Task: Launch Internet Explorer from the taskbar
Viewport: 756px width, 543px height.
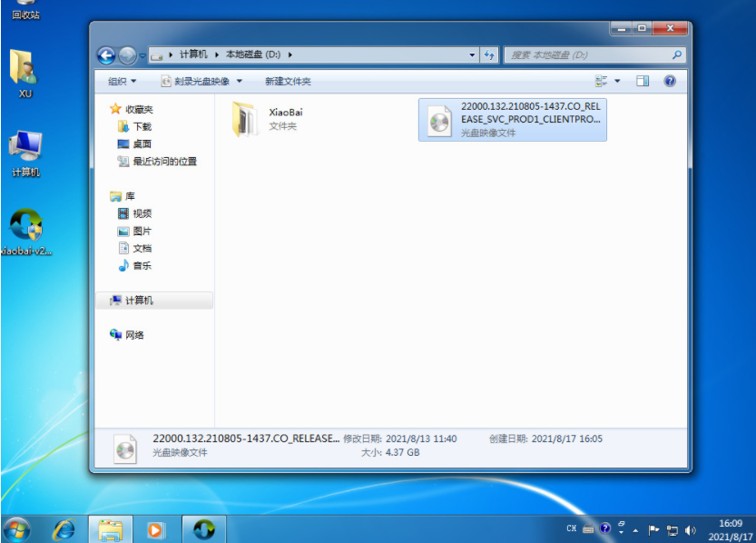Action: tap(64, 528)
